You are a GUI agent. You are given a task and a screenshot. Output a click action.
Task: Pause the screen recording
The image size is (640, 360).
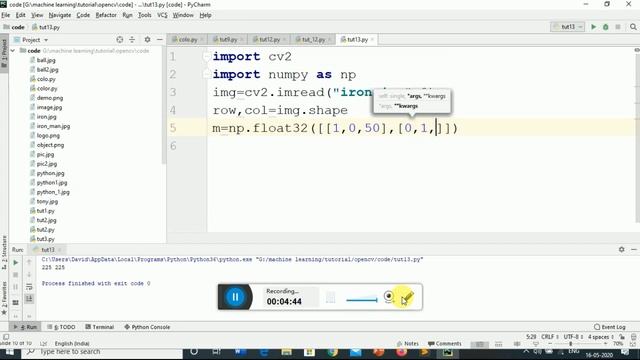click(235, 297)
